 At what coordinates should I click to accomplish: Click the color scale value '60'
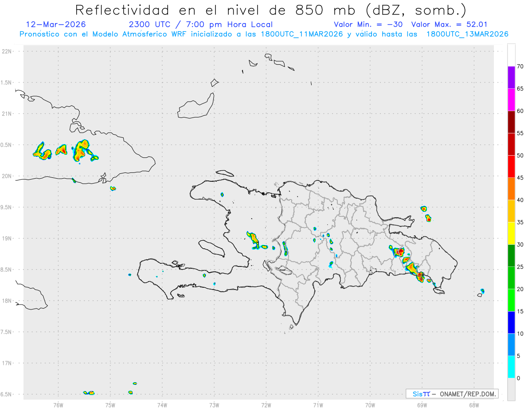520,111
